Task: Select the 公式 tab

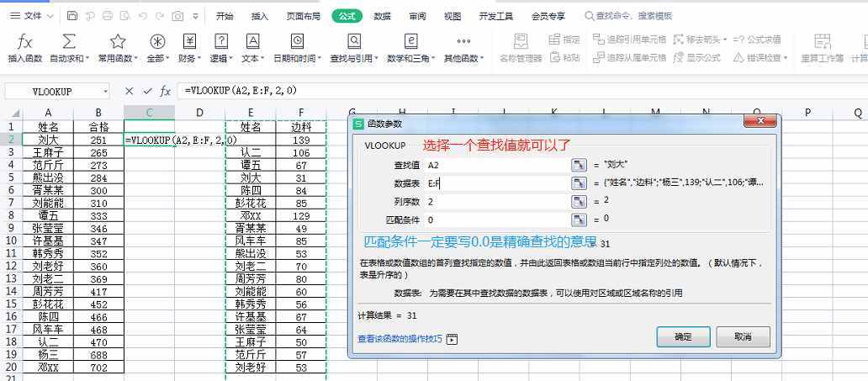Action: tap(347, 17)
